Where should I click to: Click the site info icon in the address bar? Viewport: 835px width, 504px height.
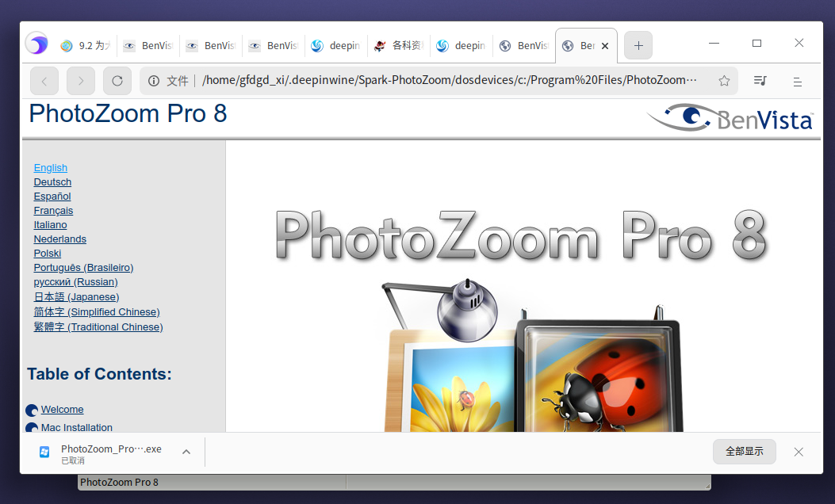coord(155,81)
